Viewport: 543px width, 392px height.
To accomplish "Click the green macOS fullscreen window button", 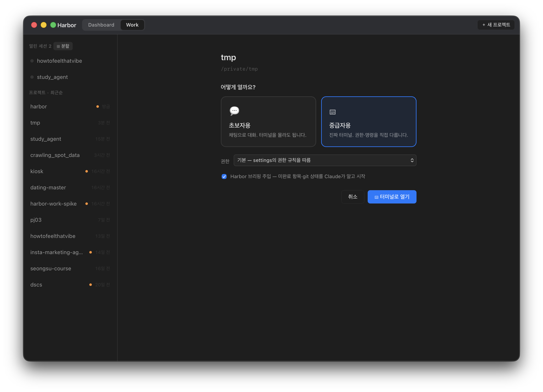I will tap(53, 25).
